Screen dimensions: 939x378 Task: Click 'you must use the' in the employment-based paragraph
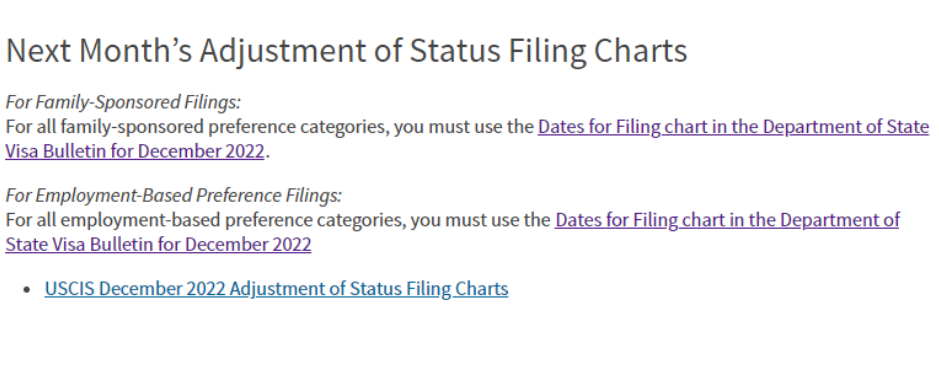480,220
